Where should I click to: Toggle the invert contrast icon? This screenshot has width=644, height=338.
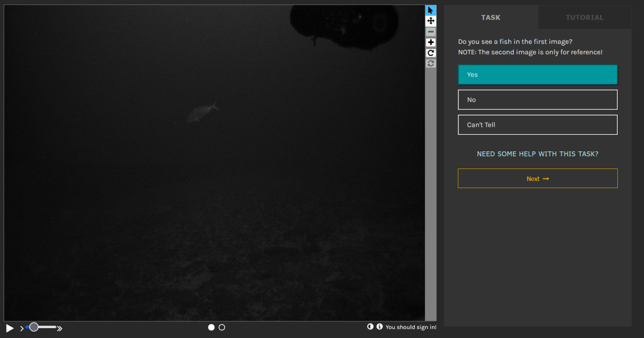click(x=370, y=326)
